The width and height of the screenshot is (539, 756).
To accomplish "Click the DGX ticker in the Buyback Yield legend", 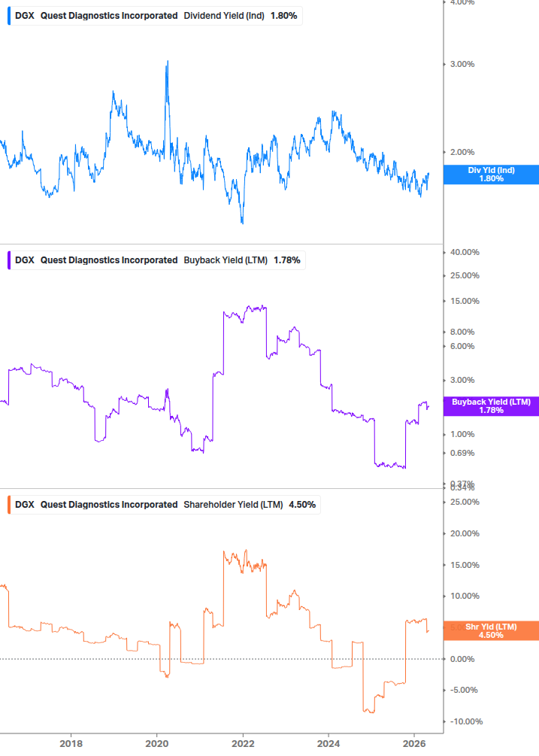I will (x=25, y=260).
